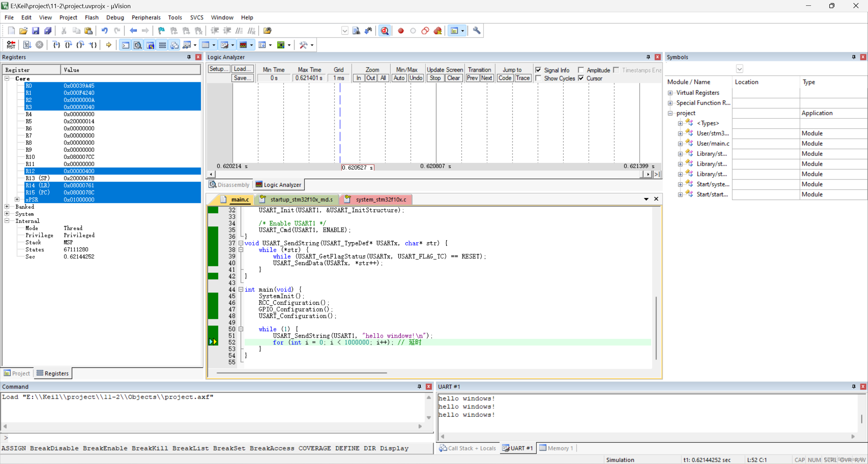
Task: Open the Debug menu
Action: pos(115,17)
